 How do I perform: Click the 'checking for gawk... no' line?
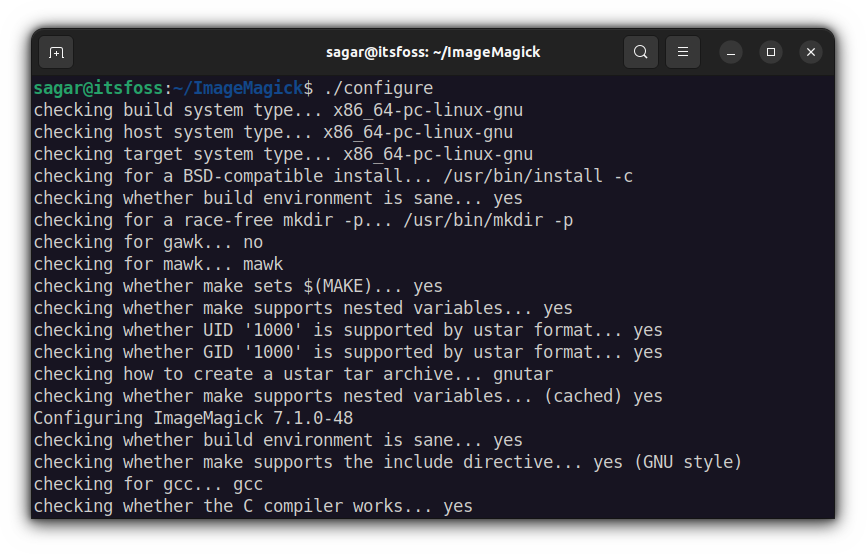click(x=148, y=242)
